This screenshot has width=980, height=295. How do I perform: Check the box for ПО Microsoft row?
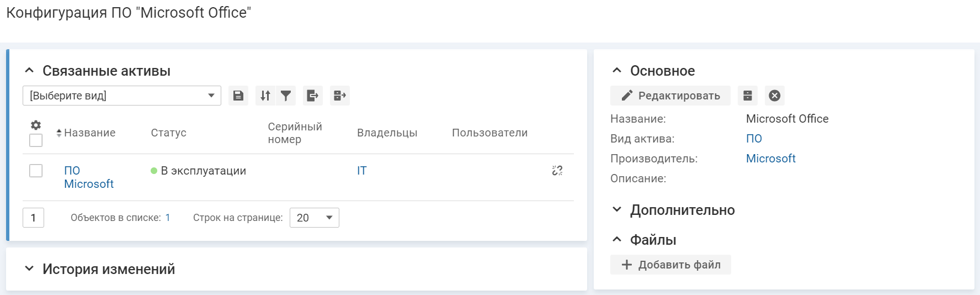pyautogui.click(x=36, y=171)
